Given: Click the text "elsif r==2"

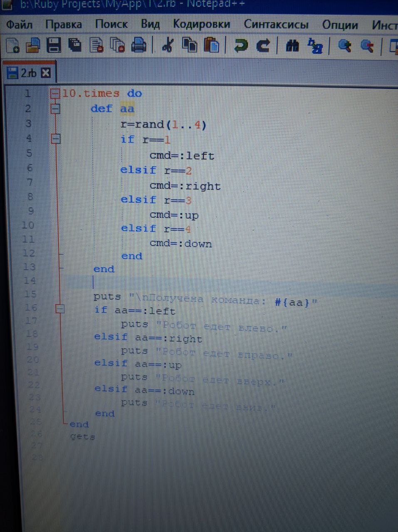Looking at the screenshot, I should (156, 170).
